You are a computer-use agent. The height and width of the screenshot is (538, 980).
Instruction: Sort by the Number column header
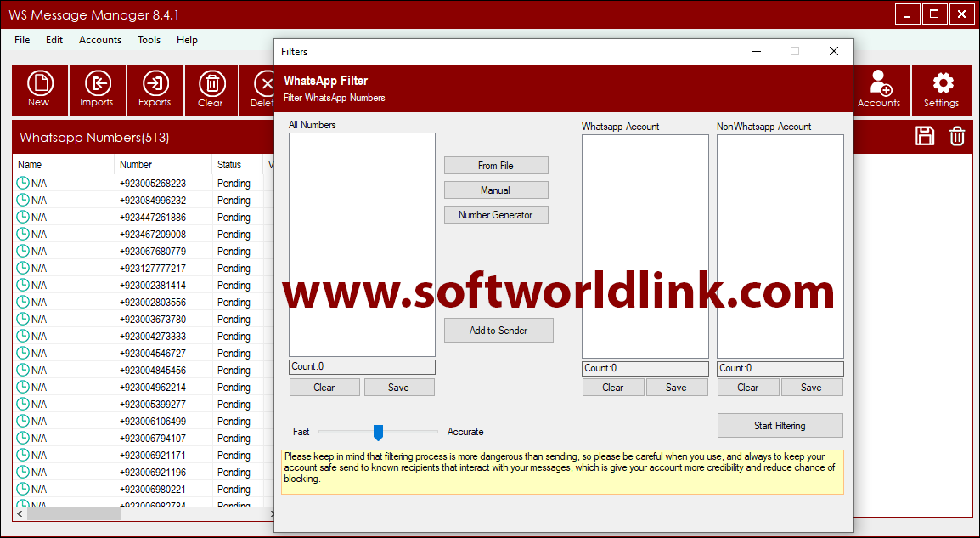(164, 165)
